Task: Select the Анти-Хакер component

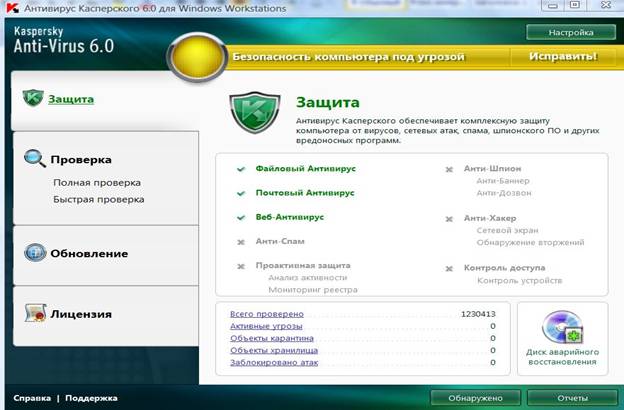Action: (x=490, y=219)
